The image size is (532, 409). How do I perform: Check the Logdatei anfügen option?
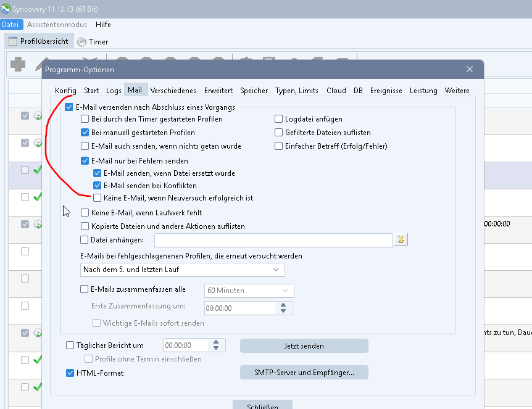279,119
